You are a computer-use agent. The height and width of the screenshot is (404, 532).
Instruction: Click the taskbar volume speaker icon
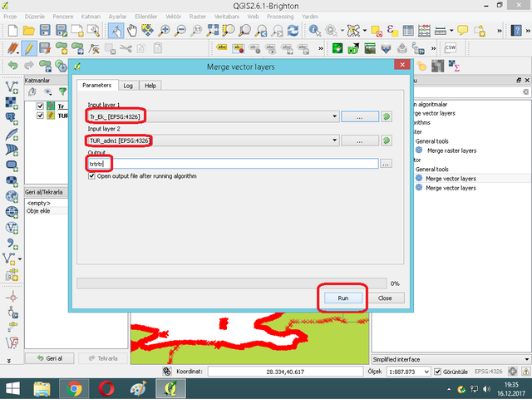point(487,389)
